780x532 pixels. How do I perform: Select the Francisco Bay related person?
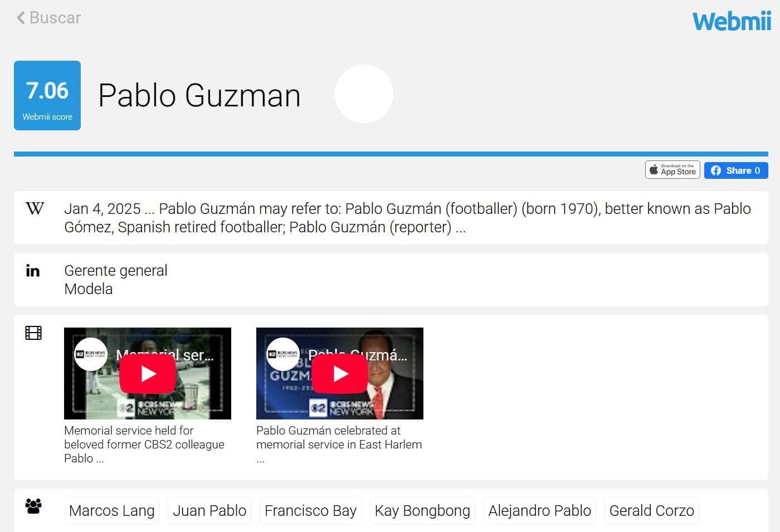(310, 511)
